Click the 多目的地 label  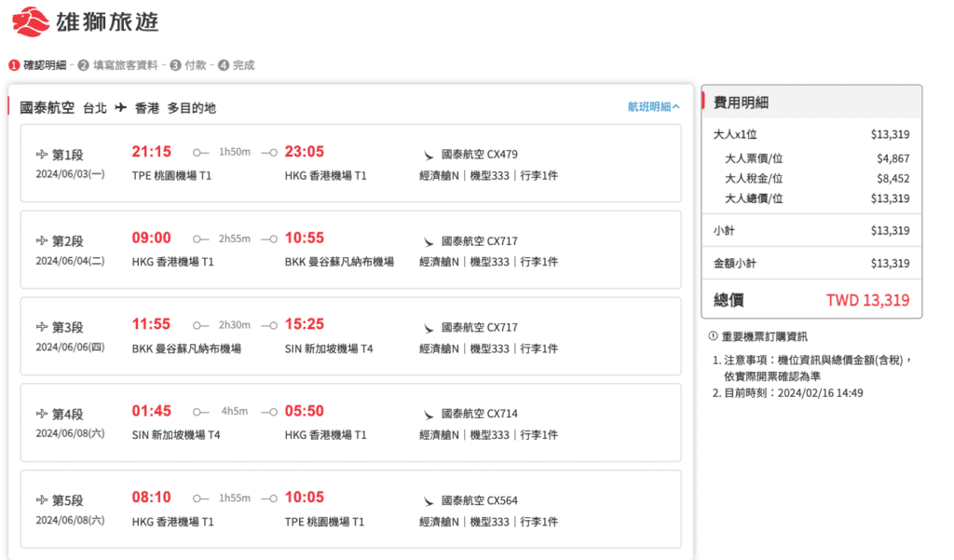(x=192, y=108)
